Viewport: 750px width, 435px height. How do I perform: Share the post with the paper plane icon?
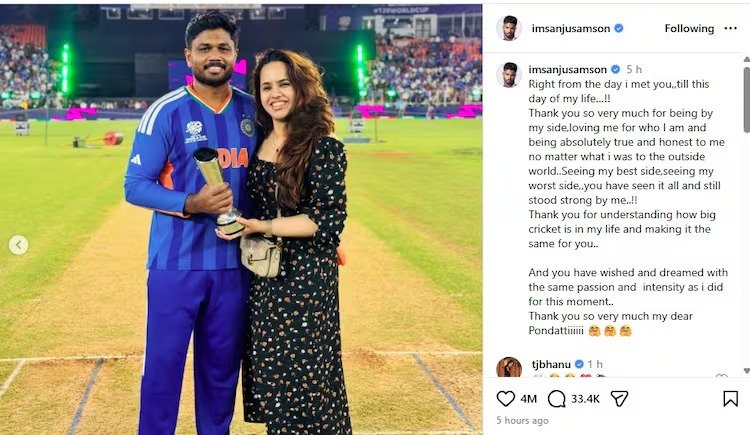pyautogui.click(x=619, y=398)
